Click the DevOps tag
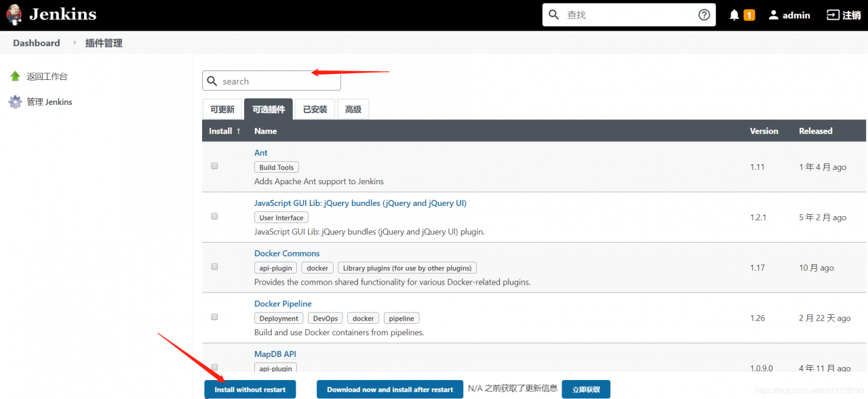Screen dimensions: 868x399 point(325,318)
